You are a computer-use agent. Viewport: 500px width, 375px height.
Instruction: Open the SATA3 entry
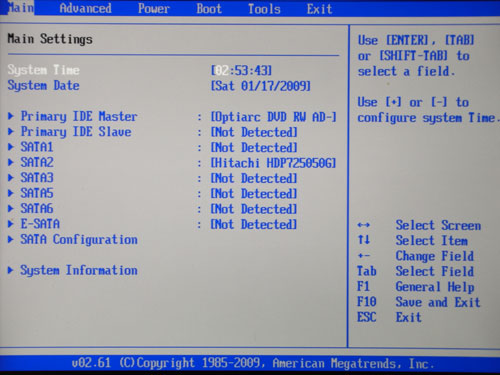37,178
